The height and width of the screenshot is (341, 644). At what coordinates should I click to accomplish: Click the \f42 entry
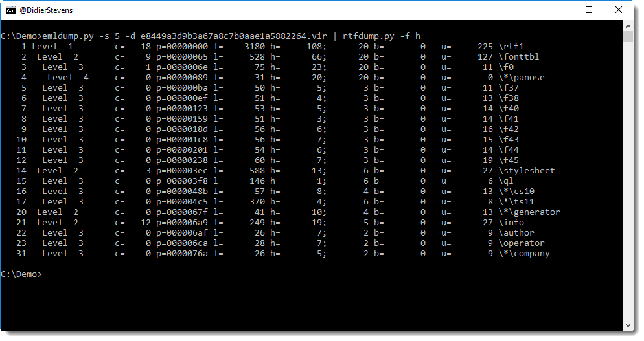tap(509, 129)
